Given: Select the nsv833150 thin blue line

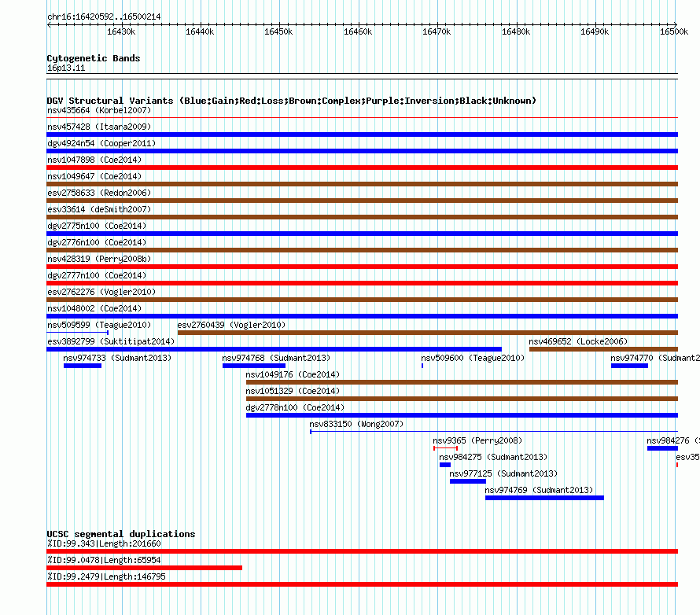Looking at the screenshot, I should click(x=494, y=432).
